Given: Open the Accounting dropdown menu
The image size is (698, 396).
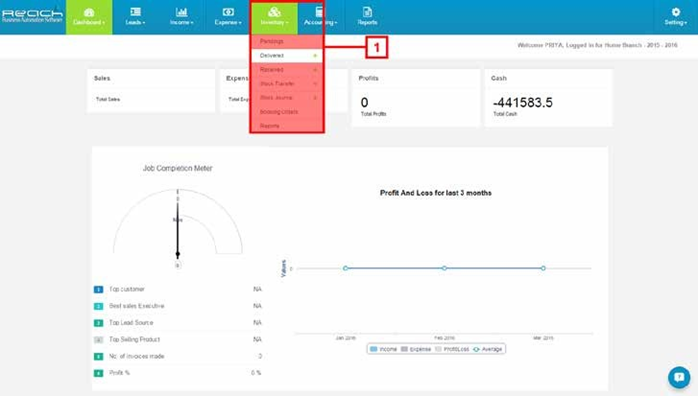Looking at the screenshot, I should [320, 17].
